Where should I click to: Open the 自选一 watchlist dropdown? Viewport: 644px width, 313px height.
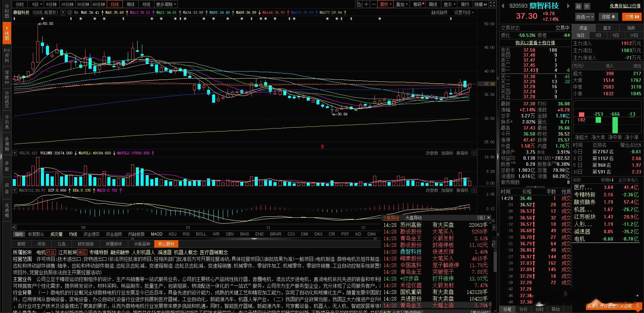tap(585, 17)
